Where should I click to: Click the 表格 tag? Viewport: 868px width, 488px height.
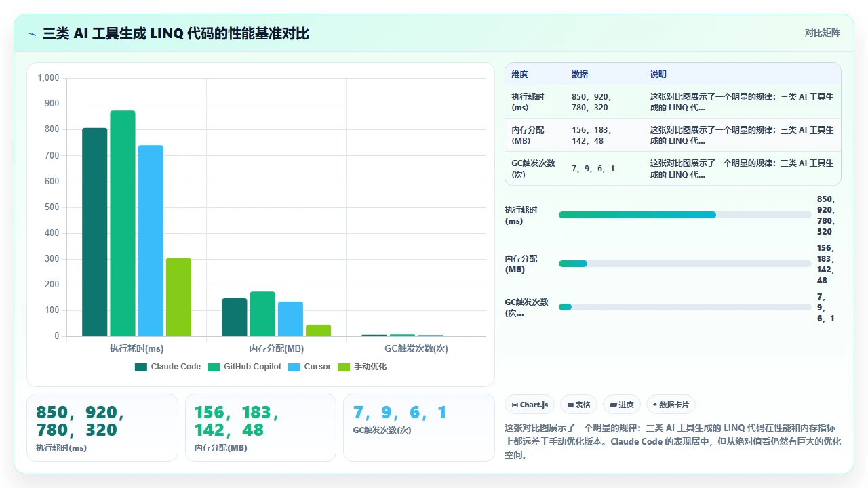(578, 405)
